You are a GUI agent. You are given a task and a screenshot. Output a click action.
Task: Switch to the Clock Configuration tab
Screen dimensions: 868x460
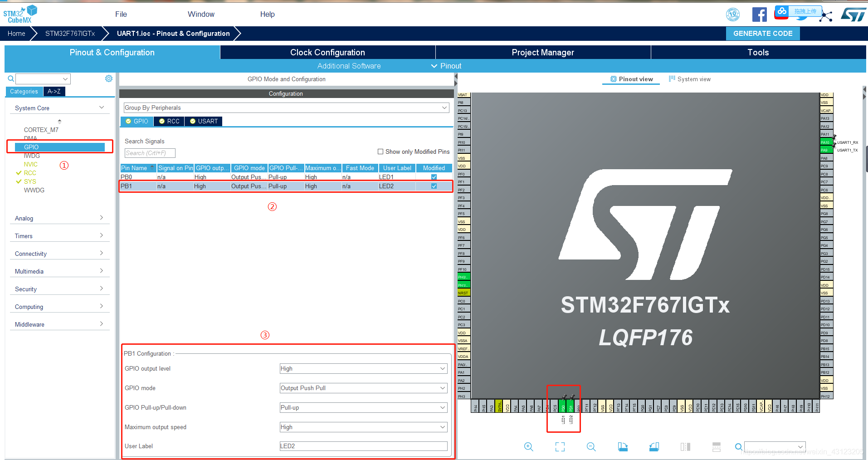tap(327, 52)
